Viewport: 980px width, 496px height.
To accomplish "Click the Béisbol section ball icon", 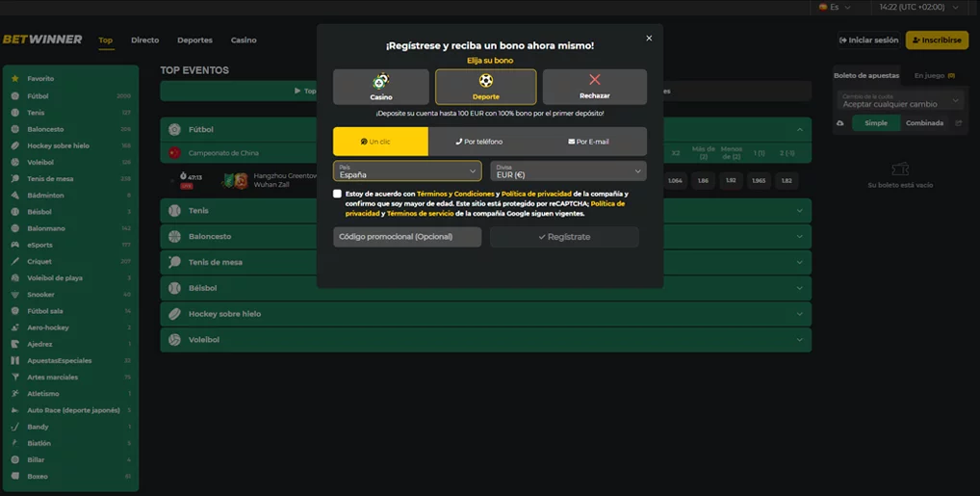I will (x=174, y=288).
